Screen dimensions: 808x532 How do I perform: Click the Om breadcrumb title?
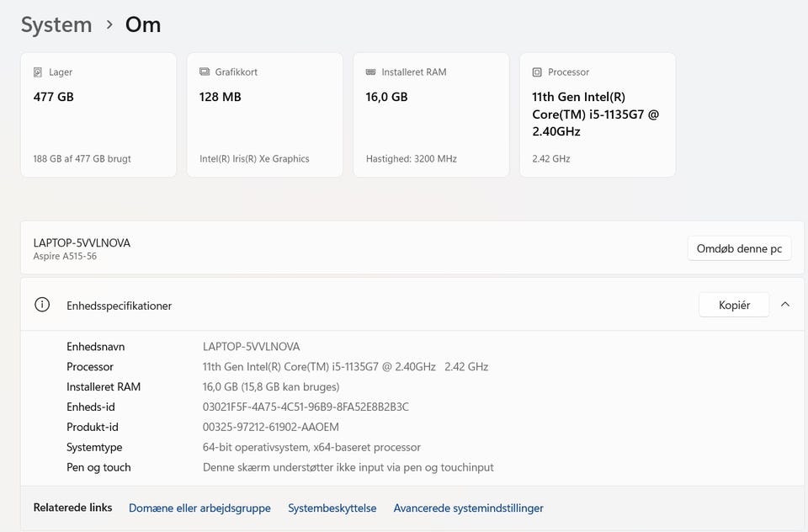[143, 24]
